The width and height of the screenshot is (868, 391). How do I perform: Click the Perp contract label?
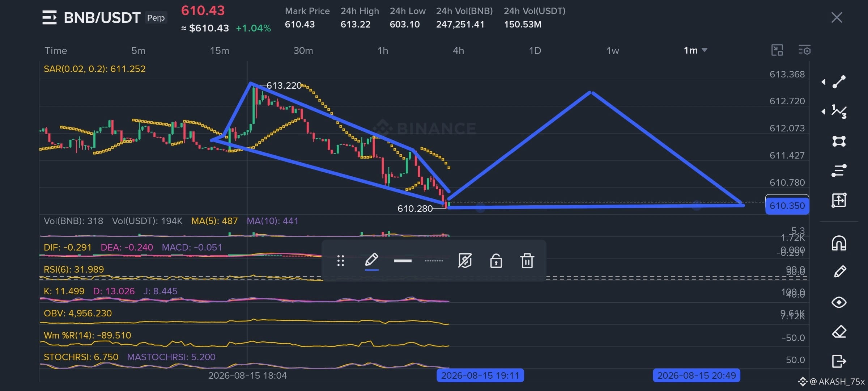[156, 17]
